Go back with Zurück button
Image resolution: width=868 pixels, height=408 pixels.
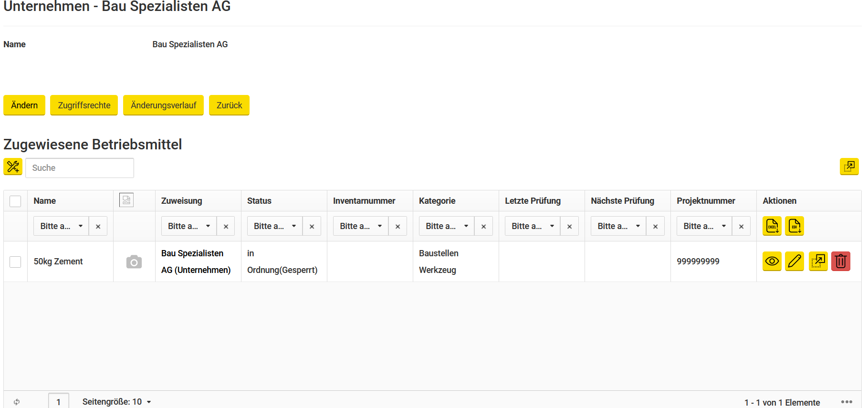coord(229,105)
